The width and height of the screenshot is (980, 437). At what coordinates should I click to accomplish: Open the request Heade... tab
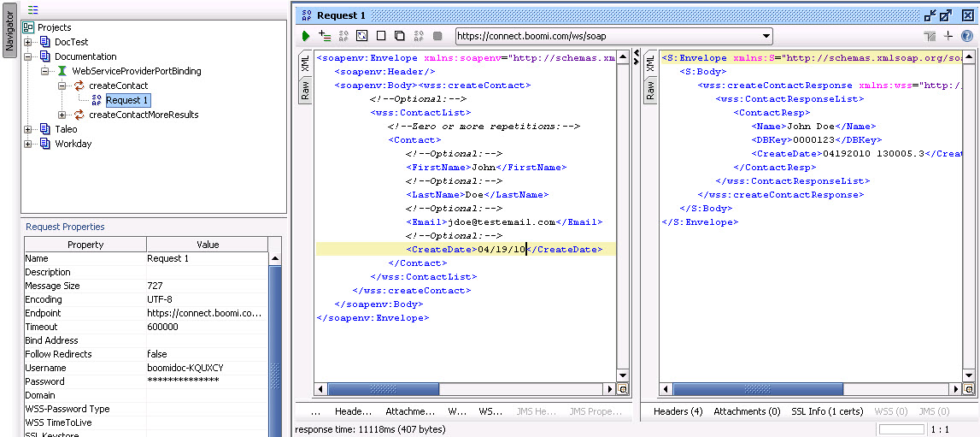point(353,411)
